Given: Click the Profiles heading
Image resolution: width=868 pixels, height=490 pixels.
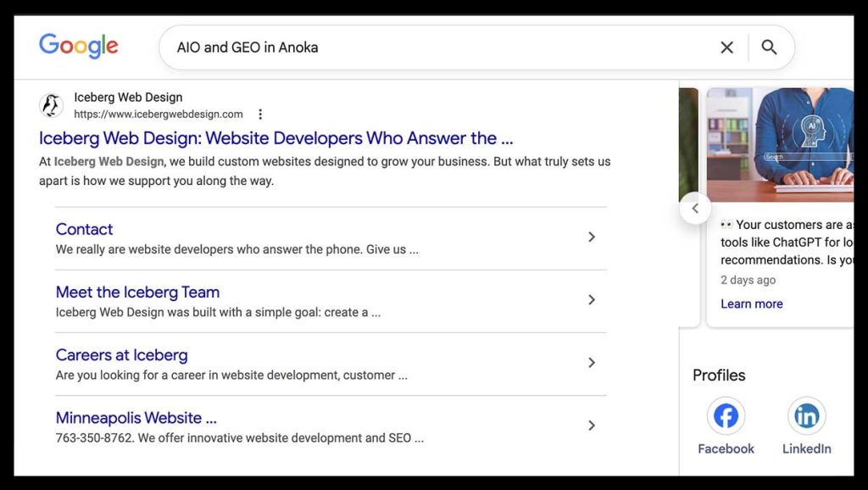Looking at the screenshot, I should [x=719, y=376].
